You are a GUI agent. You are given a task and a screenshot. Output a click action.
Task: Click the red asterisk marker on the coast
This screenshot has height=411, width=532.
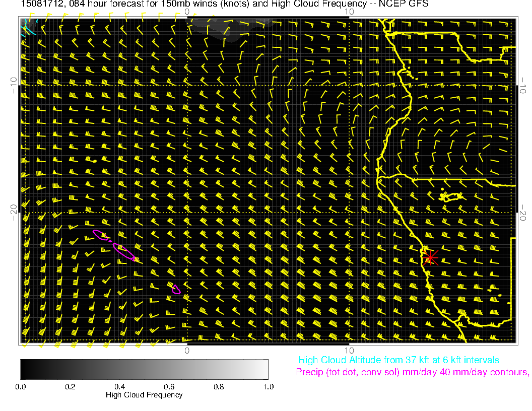pos(430,257)
